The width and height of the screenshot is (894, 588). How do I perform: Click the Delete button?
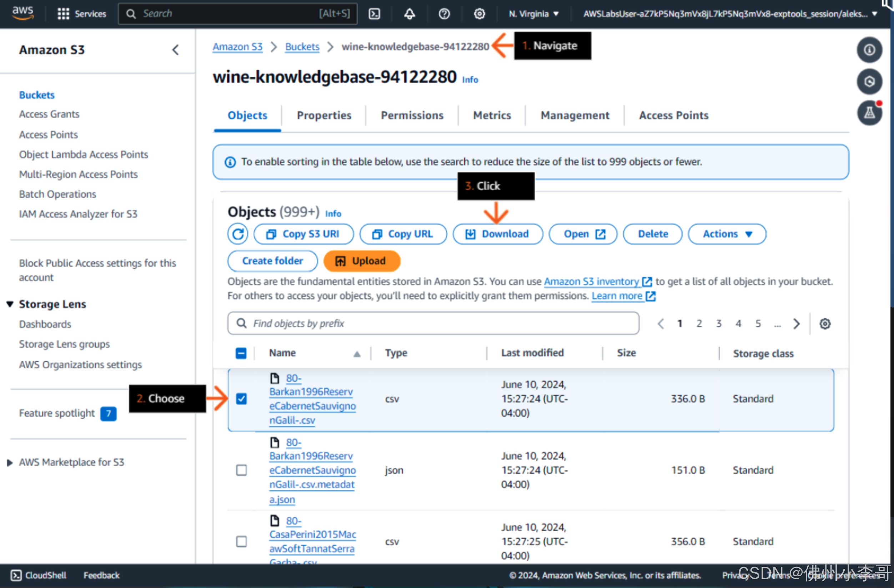652,234
